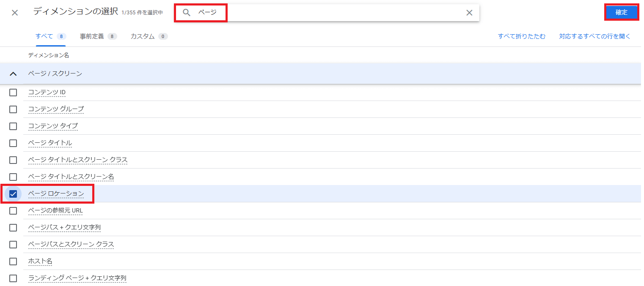Close the dimension selection dialog

tap(15, 13)
